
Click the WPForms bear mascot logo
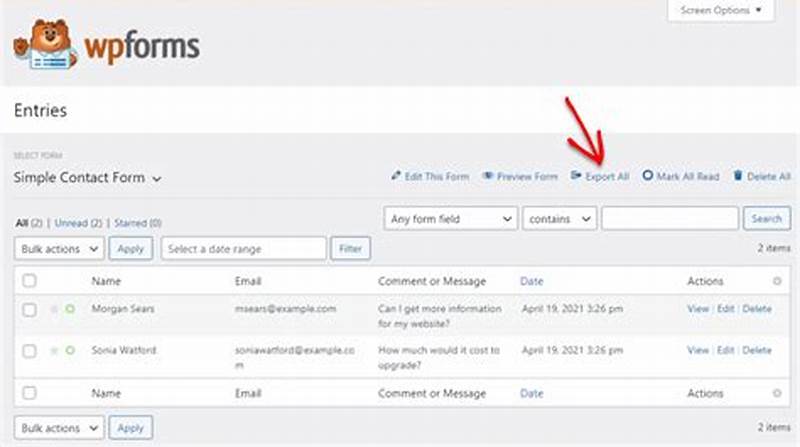pyautogui.click(x=45, y=44)
